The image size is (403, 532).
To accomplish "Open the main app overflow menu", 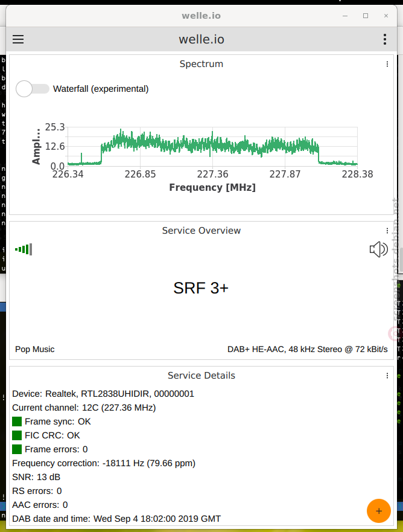I will click(x=385, y=39).
